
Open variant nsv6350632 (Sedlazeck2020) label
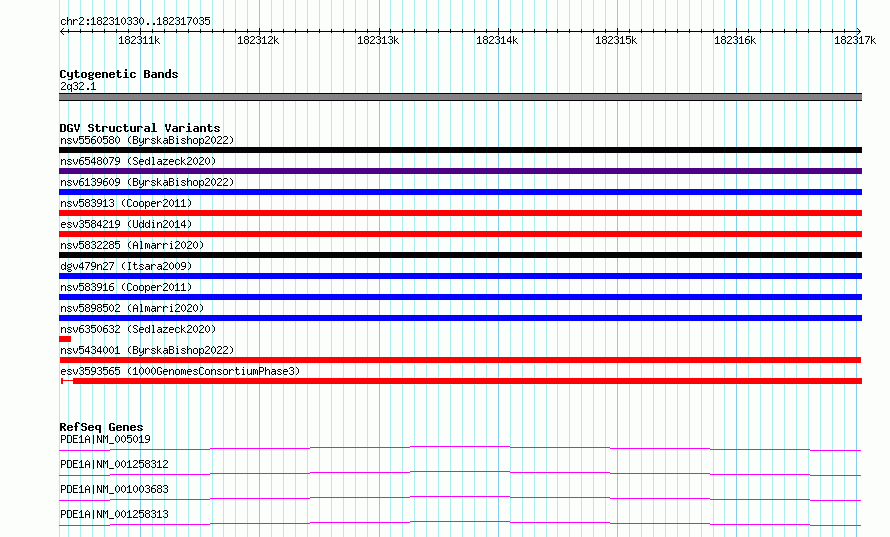138,329
